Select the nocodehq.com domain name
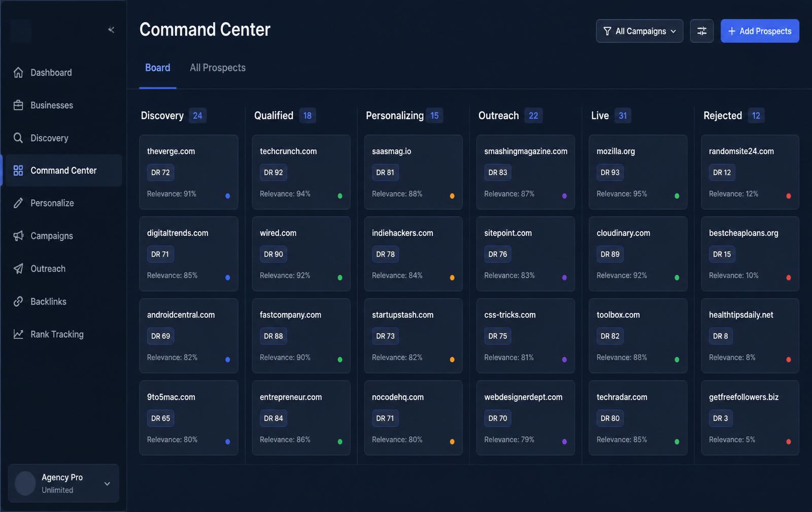The height and width of the screenshot is (512, 812). 398,397
